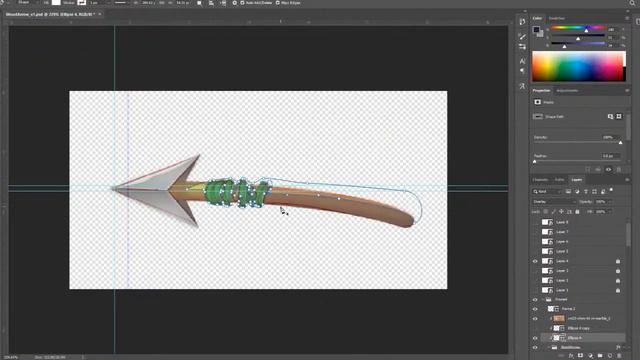The height and width of the screenshot is (360, 640).
Task: Click the add layer mask icon
Action: point(580,356)
